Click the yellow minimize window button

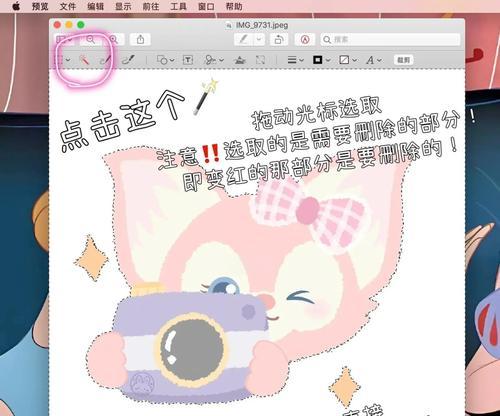tap(69, 25)
